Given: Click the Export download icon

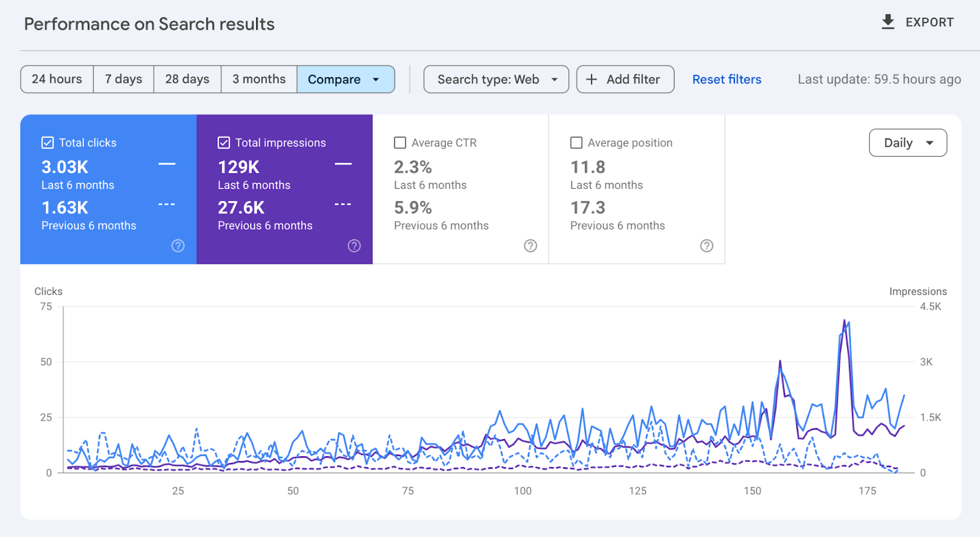Looking at the screenshot, I should pyautogui.click(x=888, y=22).
